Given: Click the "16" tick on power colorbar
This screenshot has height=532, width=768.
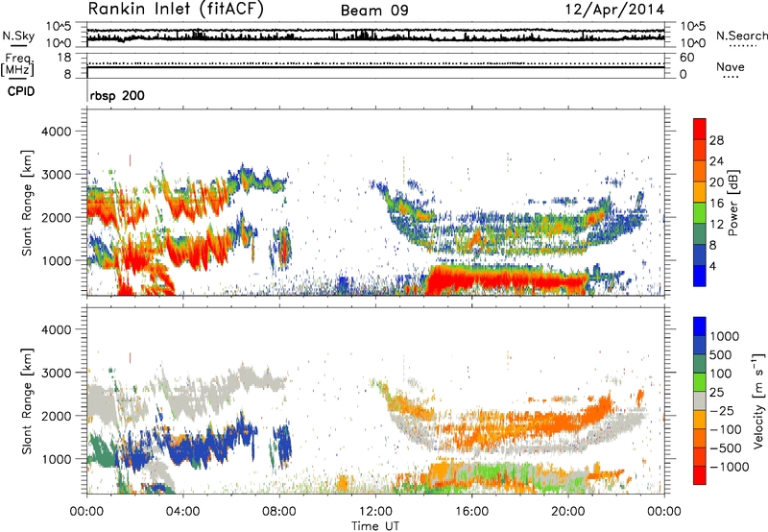Looking at the screenshot, I should [716, 203].
